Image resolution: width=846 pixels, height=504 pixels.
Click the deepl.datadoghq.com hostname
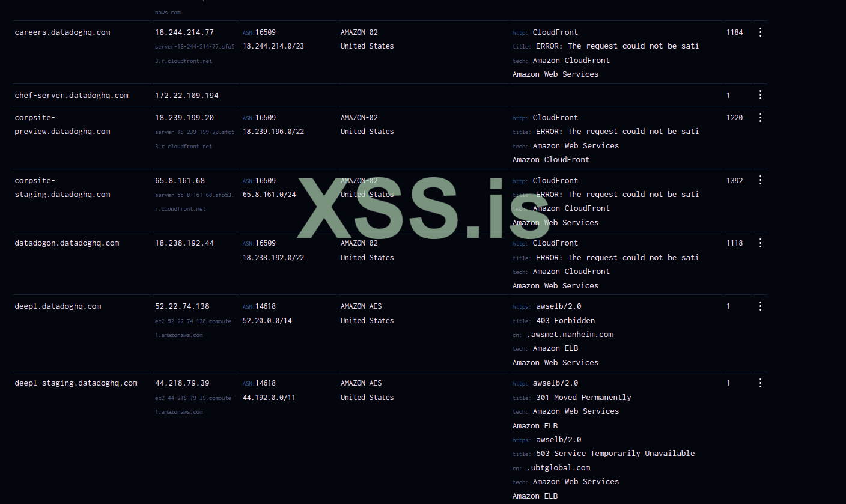point(58,306)
